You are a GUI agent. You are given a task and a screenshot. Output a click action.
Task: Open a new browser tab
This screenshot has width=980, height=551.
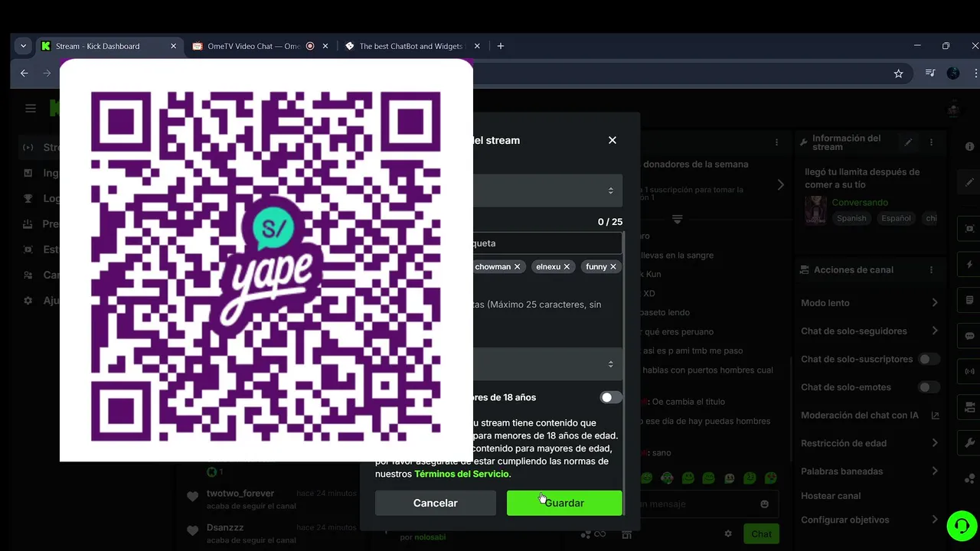(x=501, y=46)
